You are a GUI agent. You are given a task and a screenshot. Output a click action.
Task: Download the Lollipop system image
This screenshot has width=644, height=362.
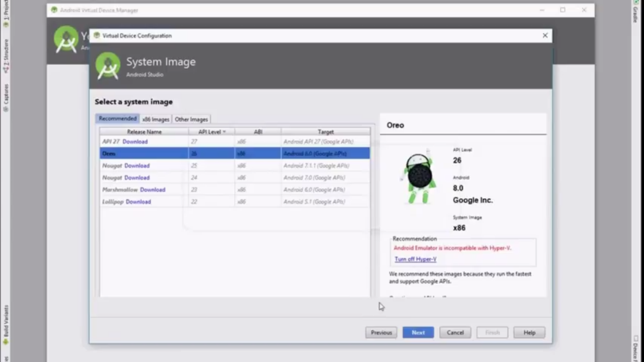(x=138, y=202)
